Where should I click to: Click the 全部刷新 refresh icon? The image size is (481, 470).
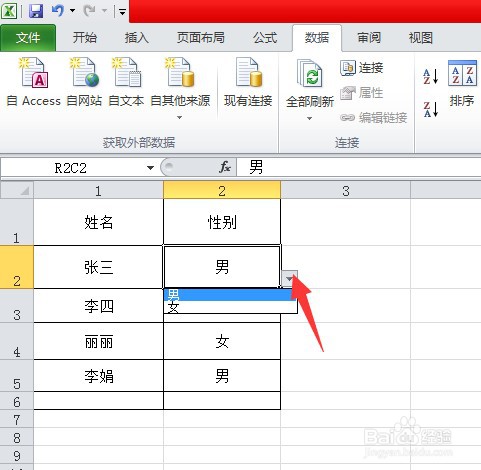coord(310,74)
